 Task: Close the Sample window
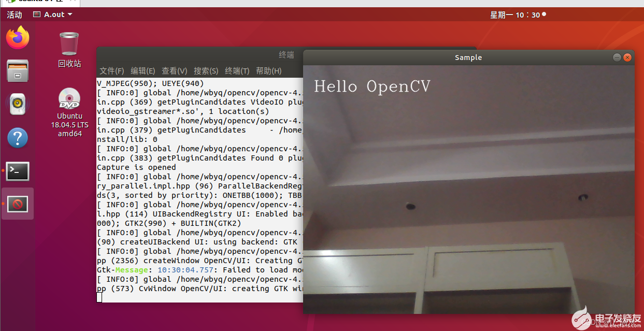click(x=628, y=57)
